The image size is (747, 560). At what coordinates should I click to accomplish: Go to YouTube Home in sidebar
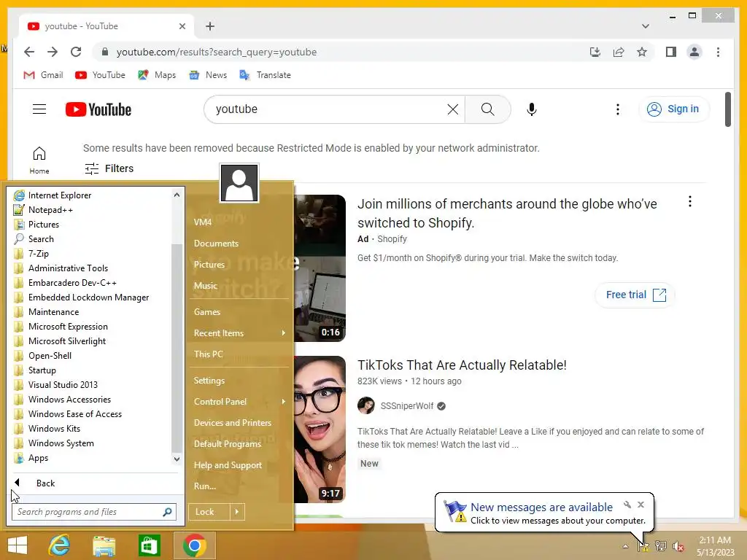click(x=39, y=160)
